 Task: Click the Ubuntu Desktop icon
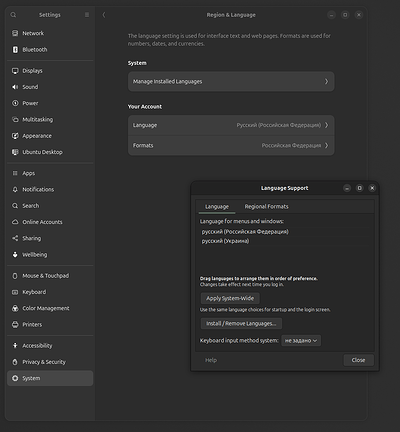[x=15, y=152]
